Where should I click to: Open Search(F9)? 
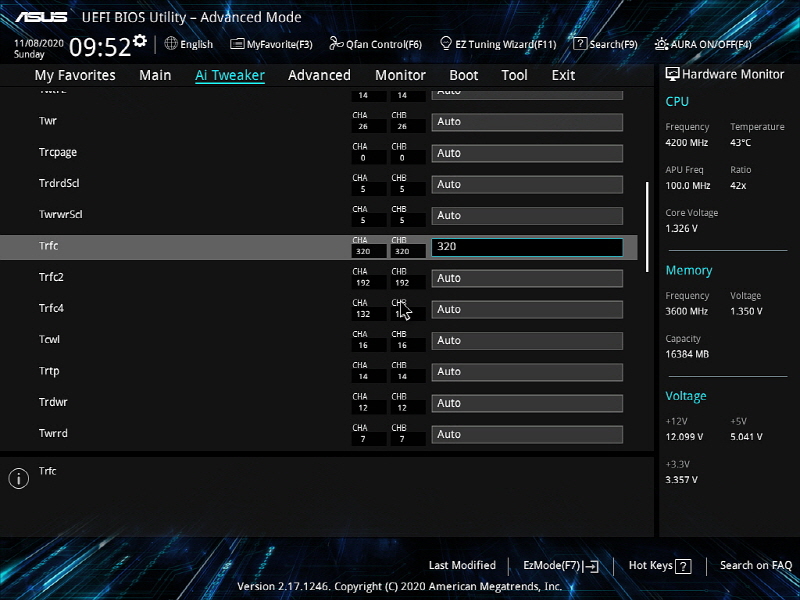tap(613, 44)
